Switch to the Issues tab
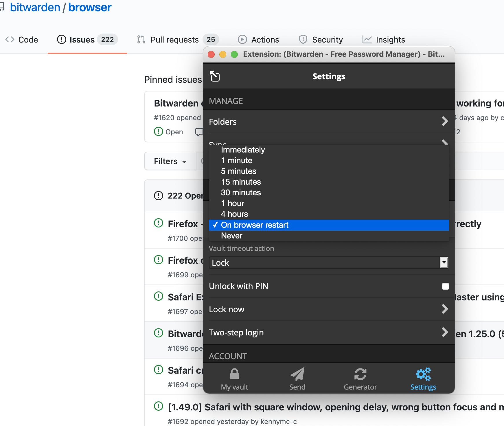Image resolution: width=504 pixels, height=426 pixels. point(82,39)
